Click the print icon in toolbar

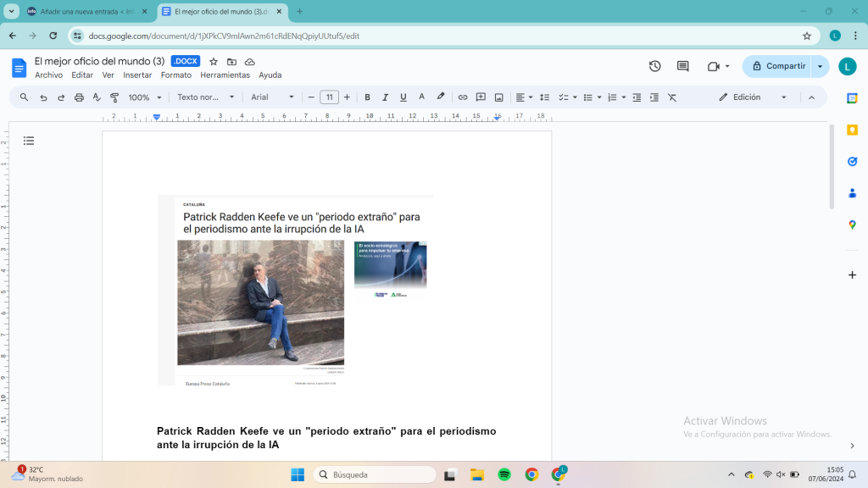coord(79,97)
